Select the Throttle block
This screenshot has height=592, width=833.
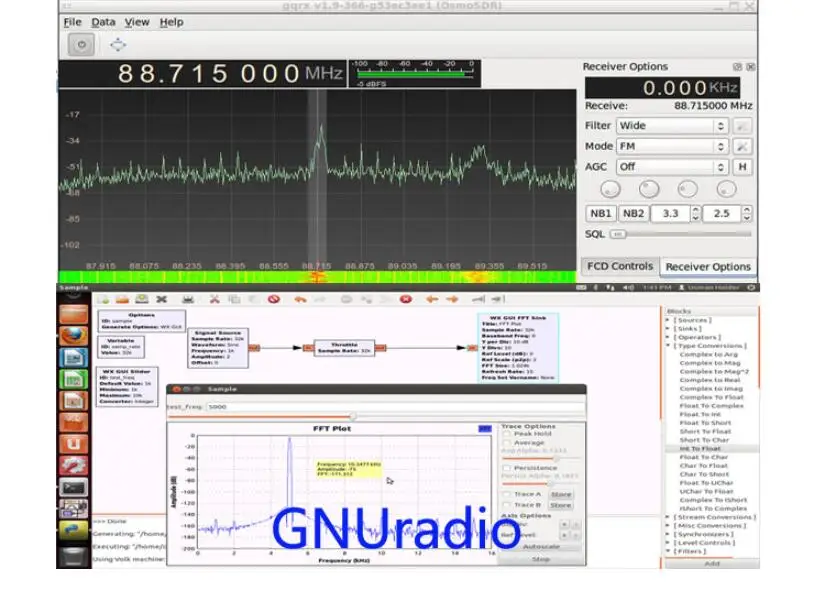pyautogui.click(x=344, y=348)
